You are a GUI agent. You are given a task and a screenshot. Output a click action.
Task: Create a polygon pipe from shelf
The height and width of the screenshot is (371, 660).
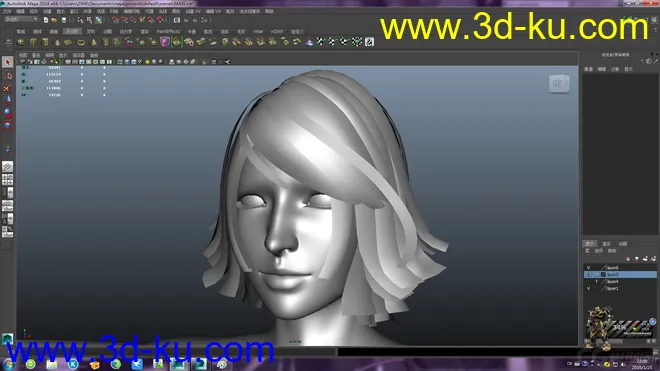105,42
